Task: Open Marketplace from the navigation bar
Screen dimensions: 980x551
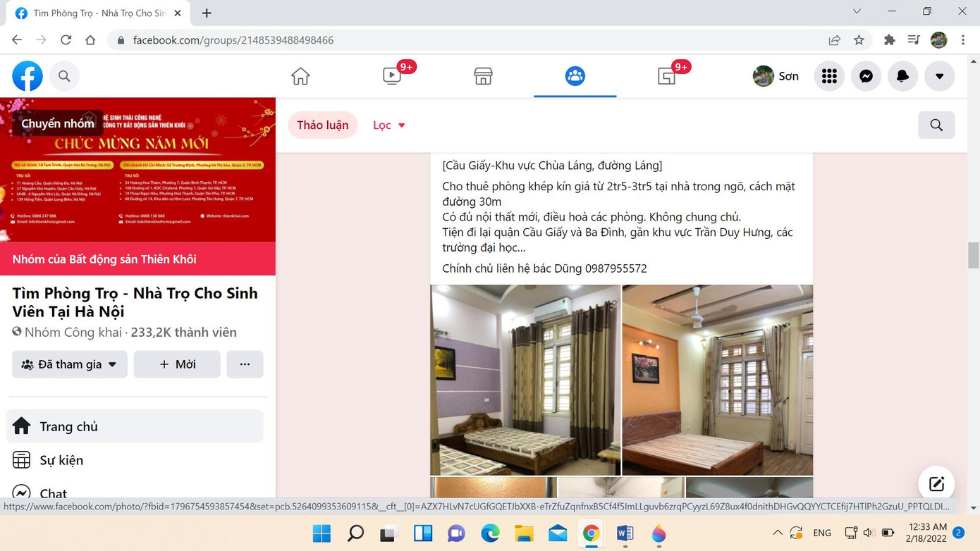Action: (x=483, y=76)
